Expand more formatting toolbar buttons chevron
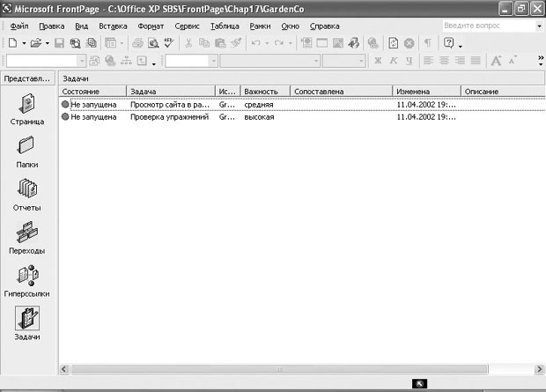546x392 pixels. pos(541,60)
